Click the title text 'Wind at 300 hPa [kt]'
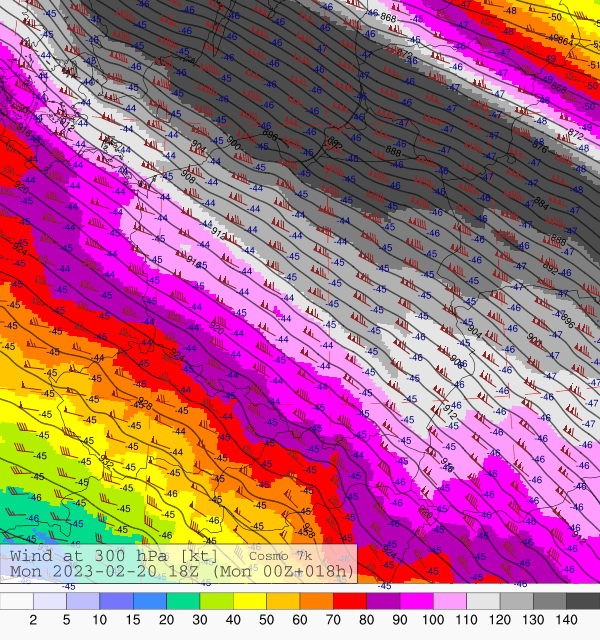Viewport: 600px width, 640px height. [x=114, y=556]
